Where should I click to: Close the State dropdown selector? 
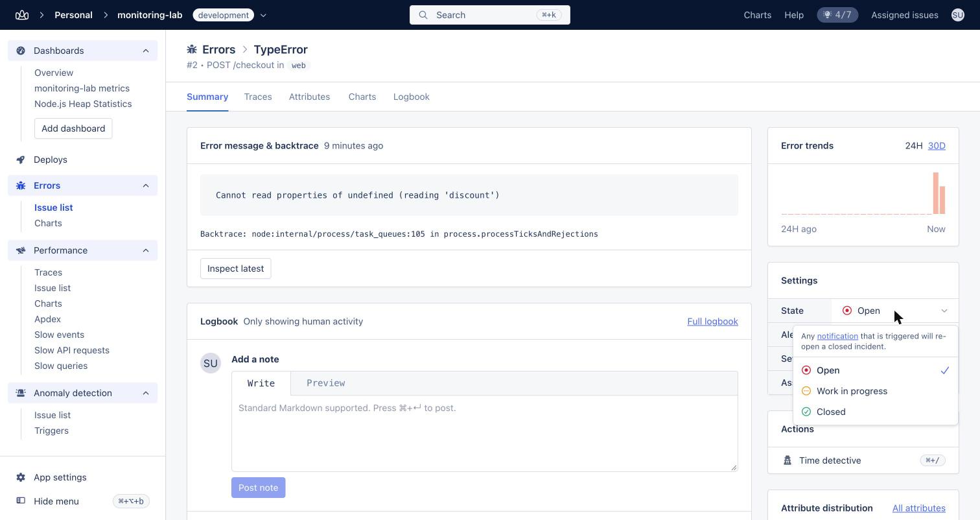coord(895,311)
